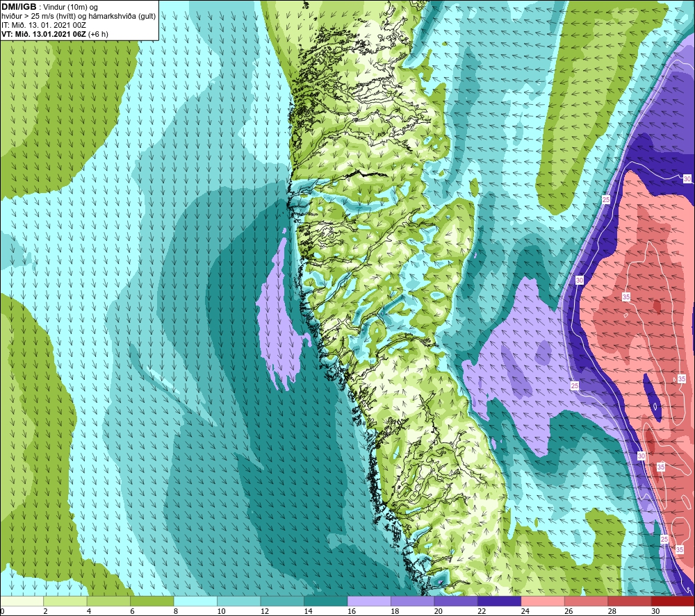The width and height of the screenshot is (695, 616).
Task: Click the '14' label on the color scale
Action: click(308, 611)
